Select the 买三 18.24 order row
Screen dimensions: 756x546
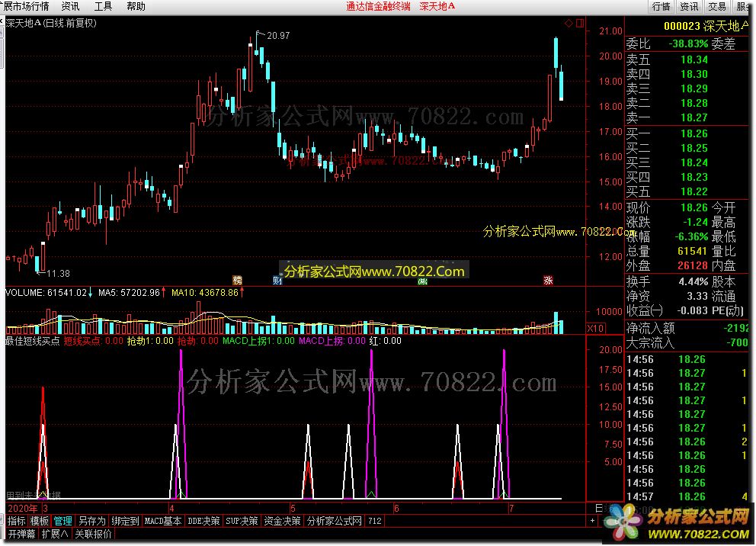pyautogui.click(x=687, y=162)
